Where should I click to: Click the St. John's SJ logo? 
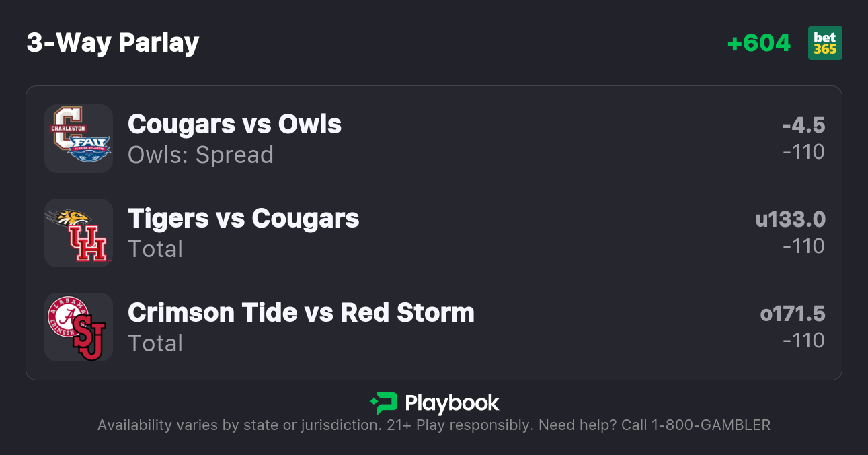(89, 339)
